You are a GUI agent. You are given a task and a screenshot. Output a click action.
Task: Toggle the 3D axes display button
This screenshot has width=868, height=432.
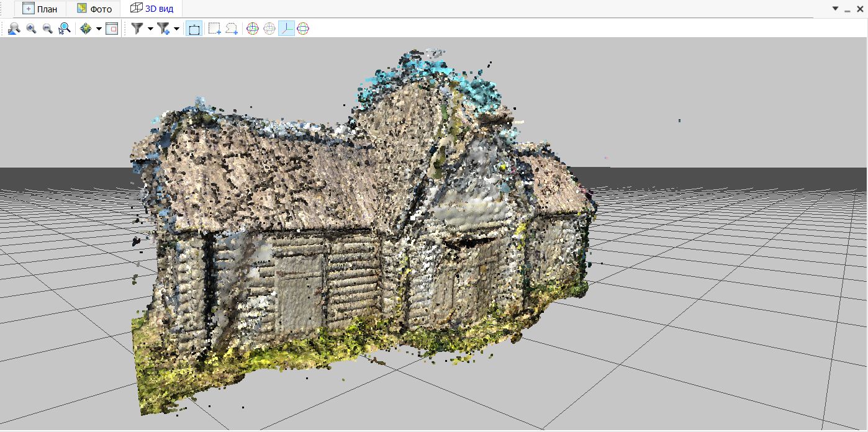(x=286, y=29)
